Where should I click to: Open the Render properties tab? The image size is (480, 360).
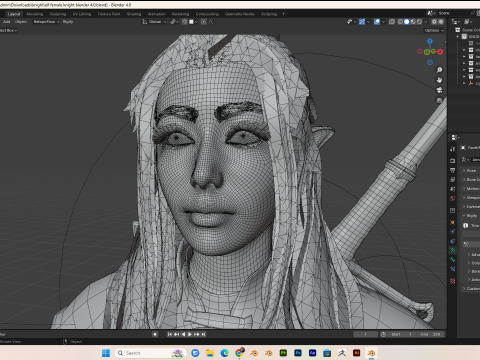(x=452, y=161)
